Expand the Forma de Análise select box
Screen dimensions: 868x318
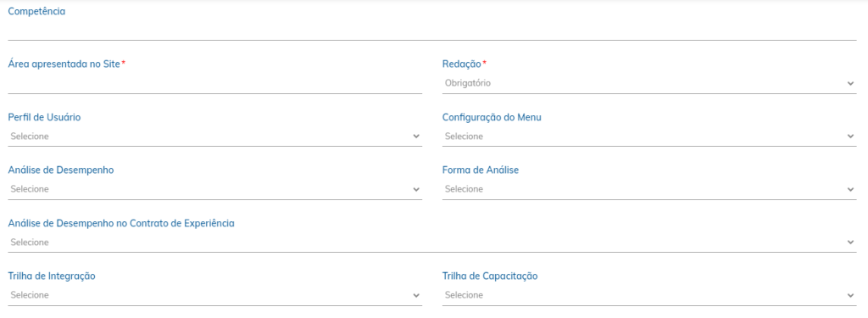click(649, 189)
